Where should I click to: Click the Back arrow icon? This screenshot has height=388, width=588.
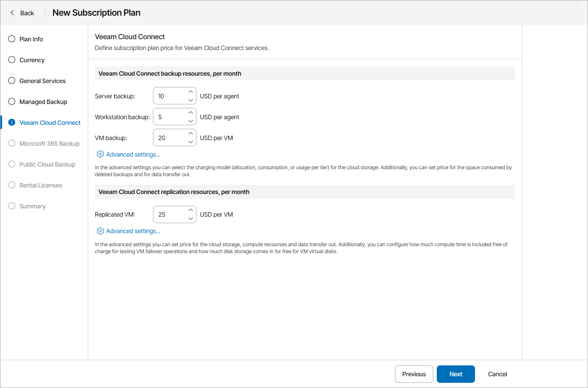[12, 13]
